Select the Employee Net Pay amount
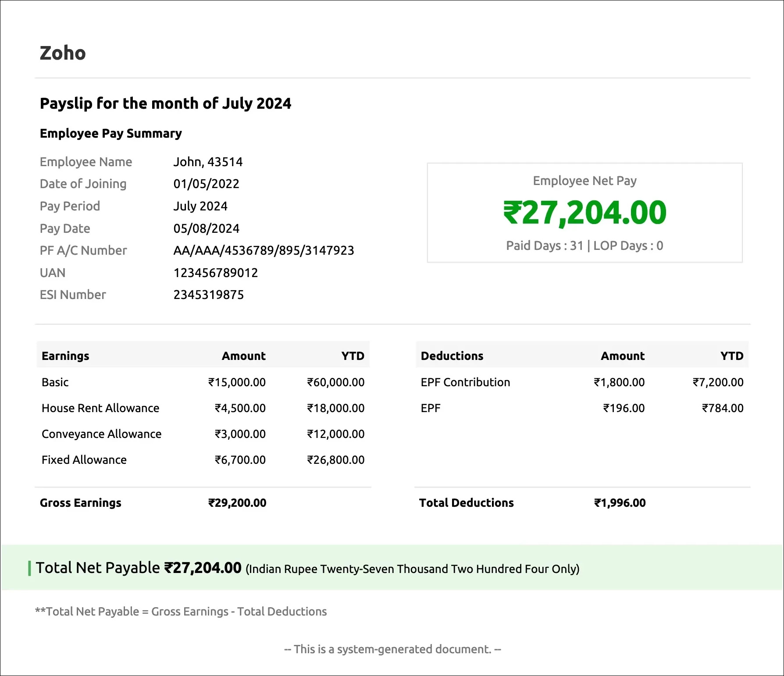This screenshot has width=784, height=676. [584, 212]
